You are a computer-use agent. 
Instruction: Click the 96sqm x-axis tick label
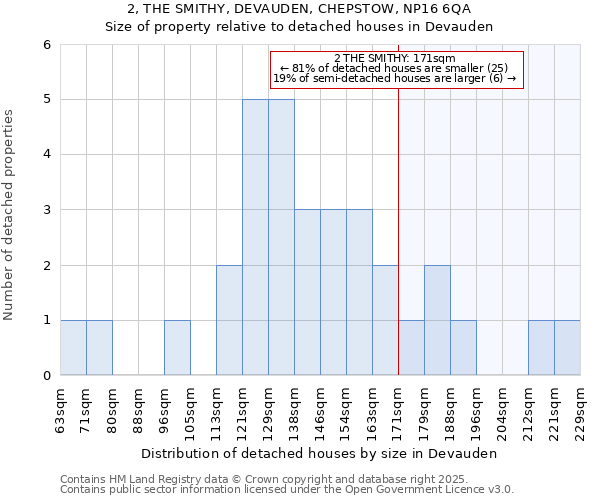click(x=163, y=411)
